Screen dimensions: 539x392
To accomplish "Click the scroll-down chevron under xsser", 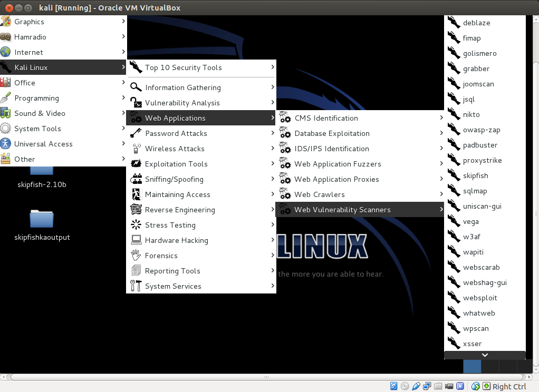I will point(485,355).
